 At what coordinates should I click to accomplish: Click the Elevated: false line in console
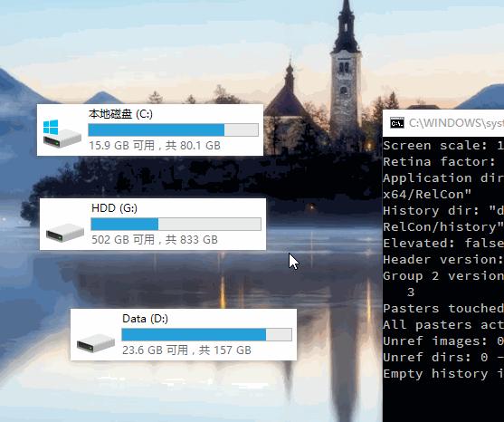443,244
